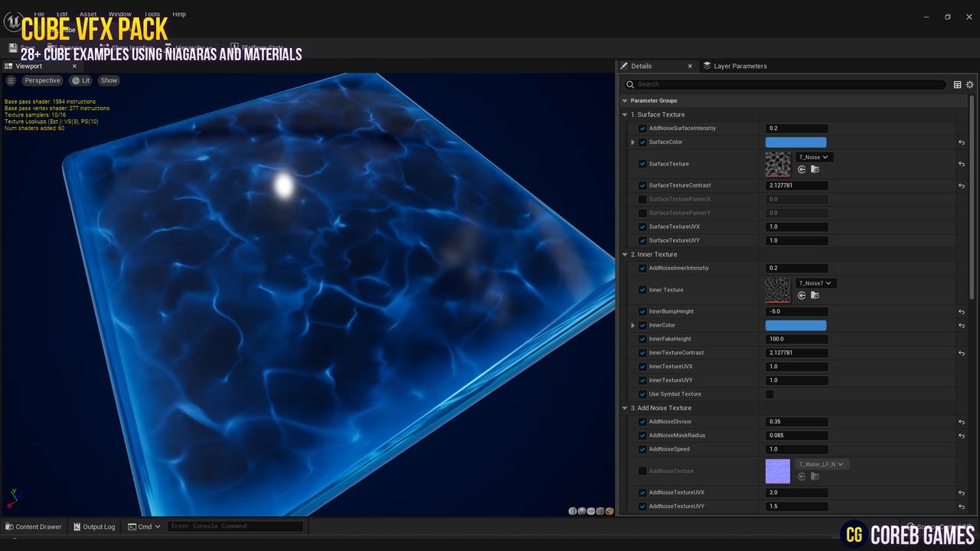This screenshot has width=980, height=551.
Task: Open the Content Drawer
Action: pos(33,527)
